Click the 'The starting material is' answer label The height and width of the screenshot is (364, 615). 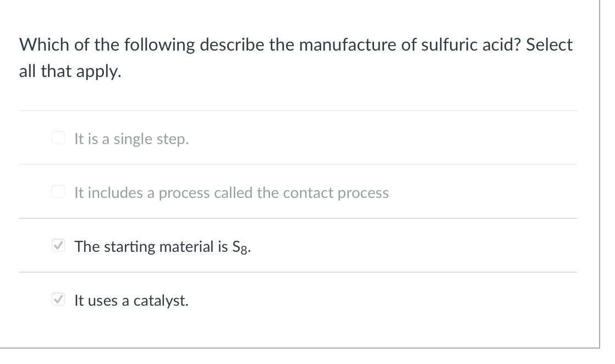151,247
